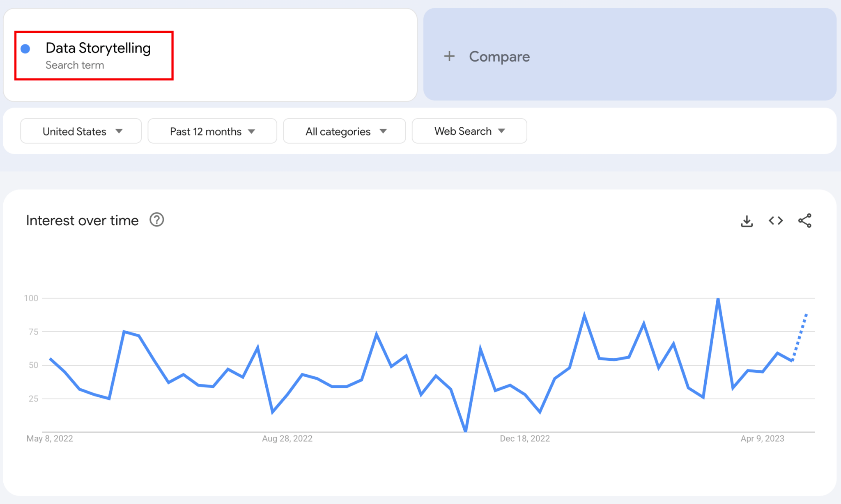Click the share icon
This screenshot has width=841, height=504.
[804, 221]
